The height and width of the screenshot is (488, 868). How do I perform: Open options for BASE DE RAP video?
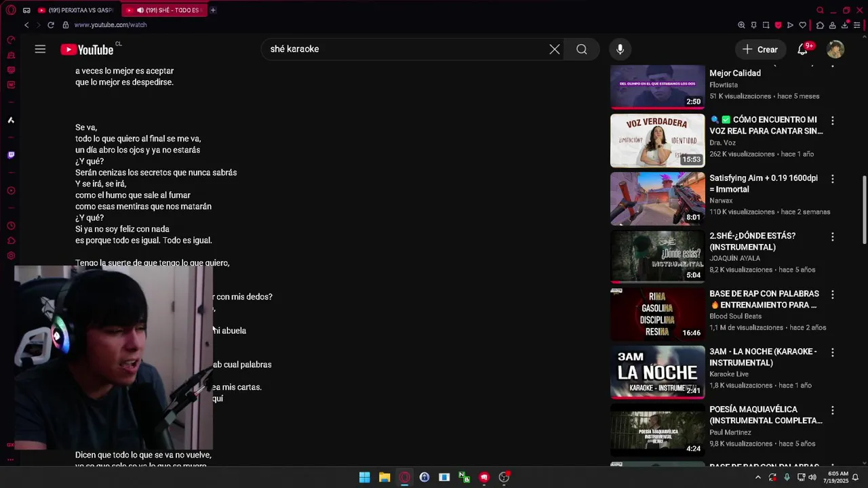(833, 295)
